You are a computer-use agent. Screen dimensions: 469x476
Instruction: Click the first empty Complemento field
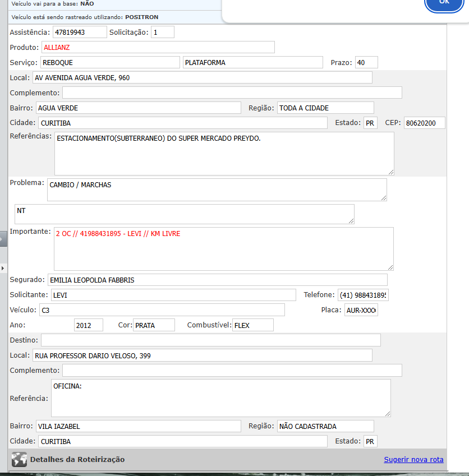[x=232, y=93]
